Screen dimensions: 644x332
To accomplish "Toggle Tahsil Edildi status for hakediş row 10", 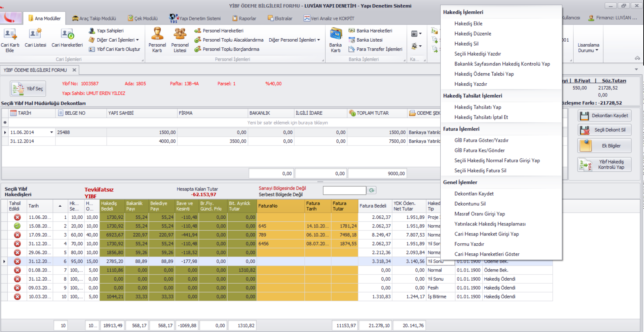I will click(x=17, y=297).
